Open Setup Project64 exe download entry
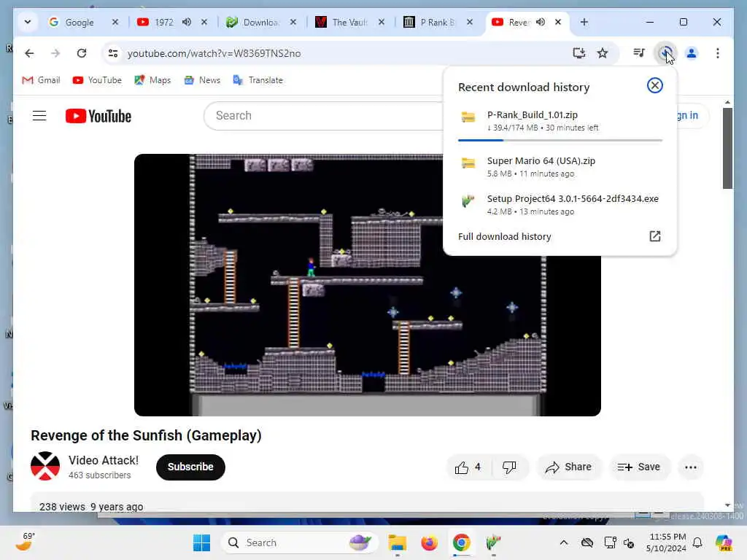 click(x=560, y=205)
